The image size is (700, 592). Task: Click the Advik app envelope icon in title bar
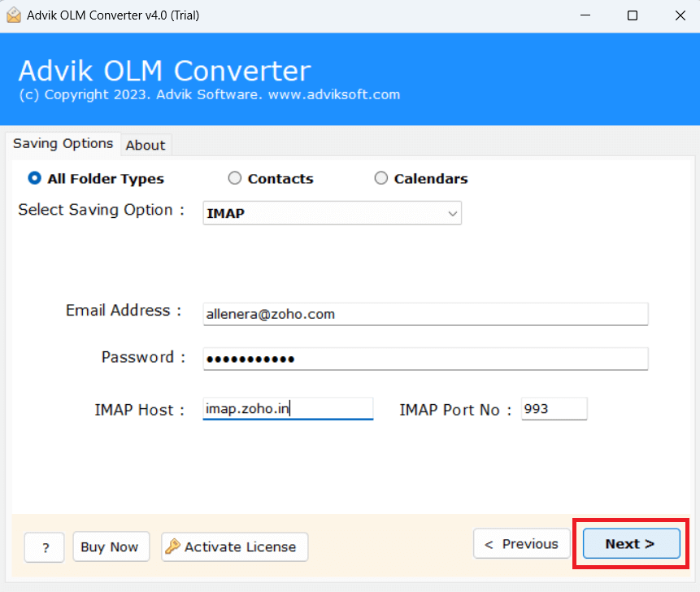coord(13,15)
